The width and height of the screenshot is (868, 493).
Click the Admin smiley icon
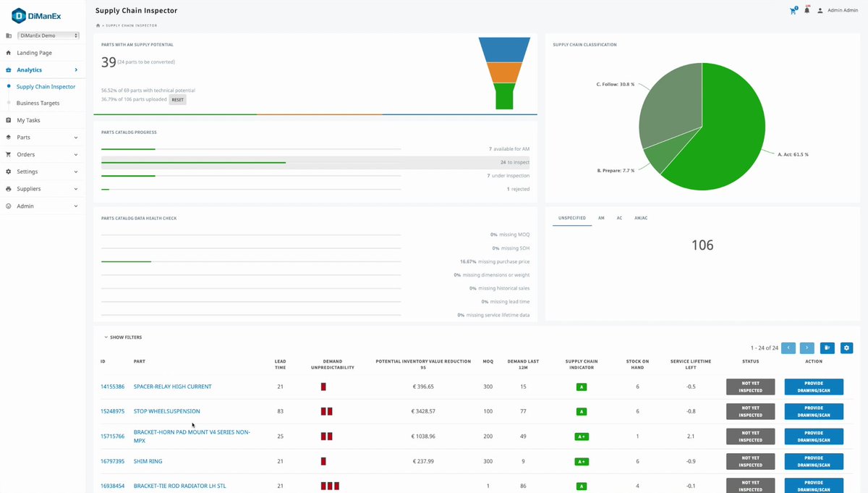tap(9, 206)
